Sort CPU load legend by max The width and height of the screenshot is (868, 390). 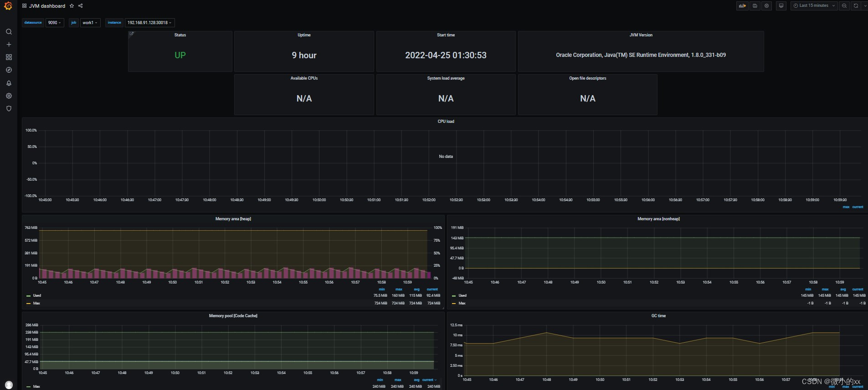coord(846,207)
